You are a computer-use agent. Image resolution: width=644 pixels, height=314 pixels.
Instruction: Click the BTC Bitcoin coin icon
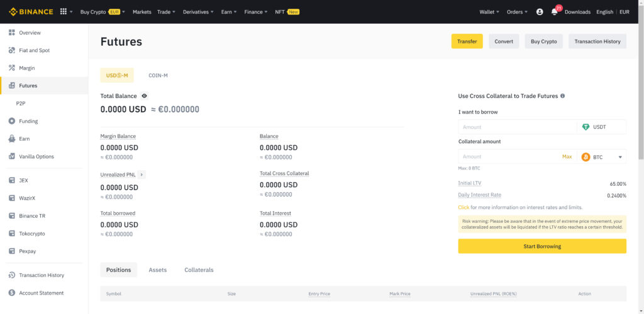pos(586,156)
